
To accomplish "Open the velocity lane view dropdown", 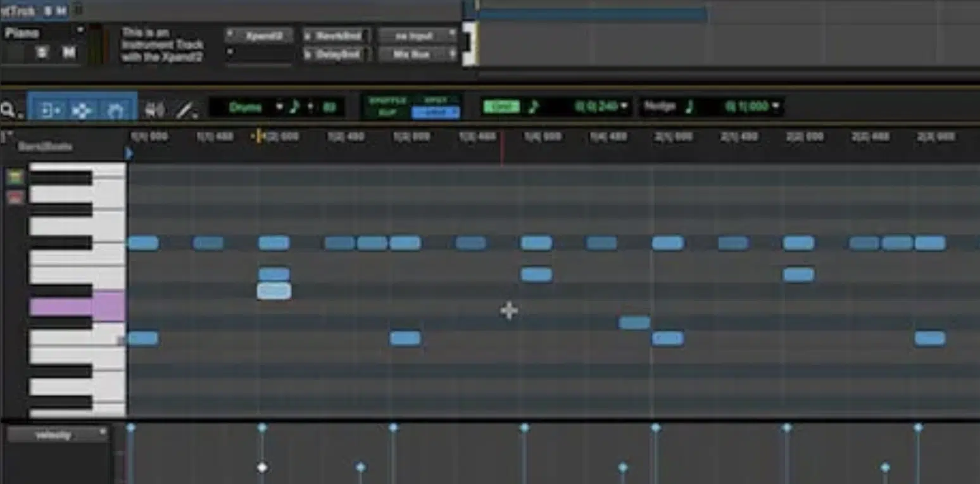I will coord(58,435).
